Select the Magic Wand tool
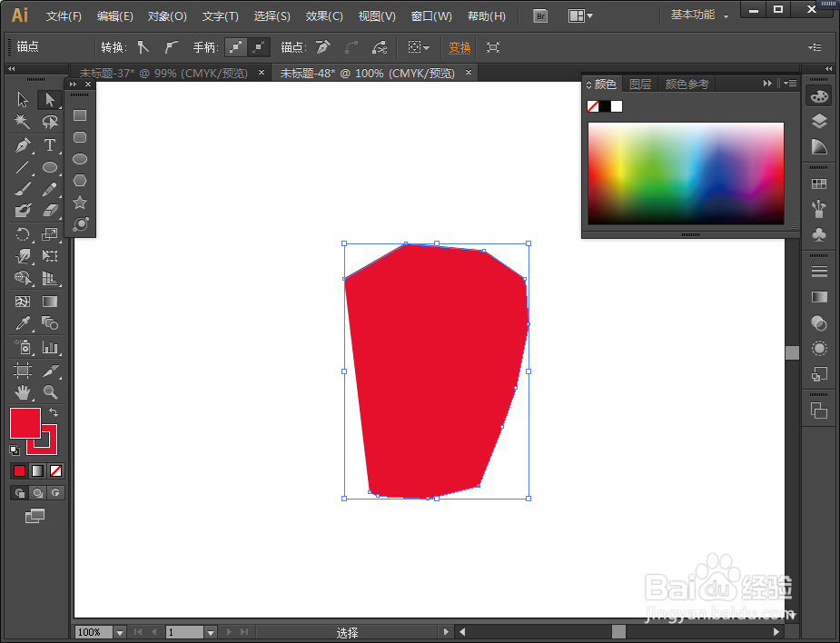 point(23,122)
